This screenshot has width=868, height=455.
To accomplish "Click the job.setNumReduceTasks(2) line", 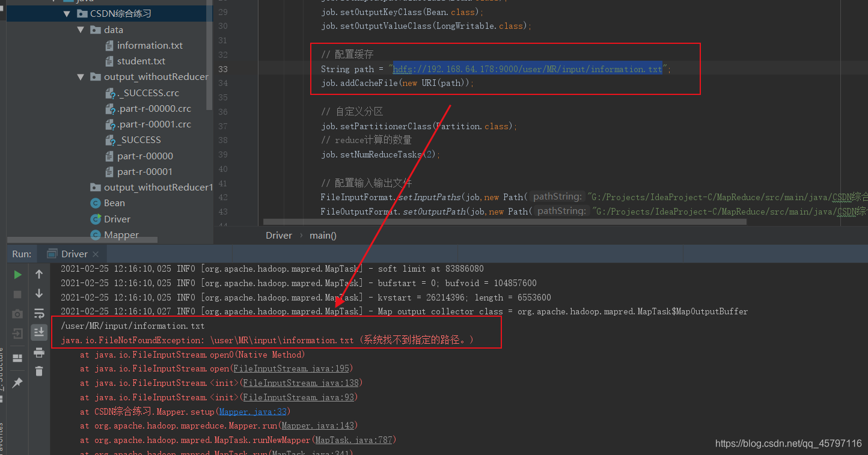I will 381,154.
